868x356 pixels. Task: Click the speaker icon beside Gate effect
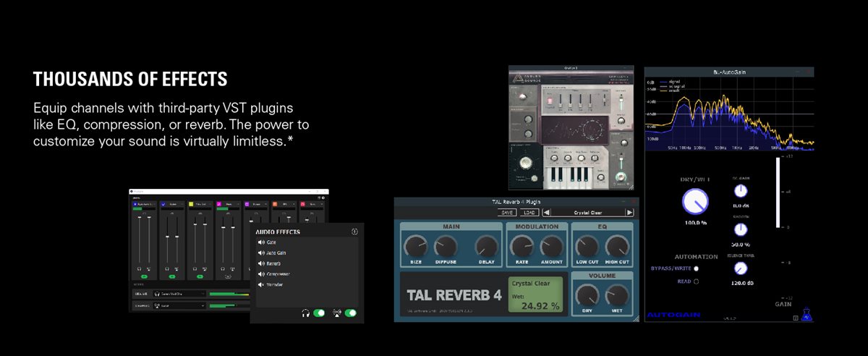point(260,242)
